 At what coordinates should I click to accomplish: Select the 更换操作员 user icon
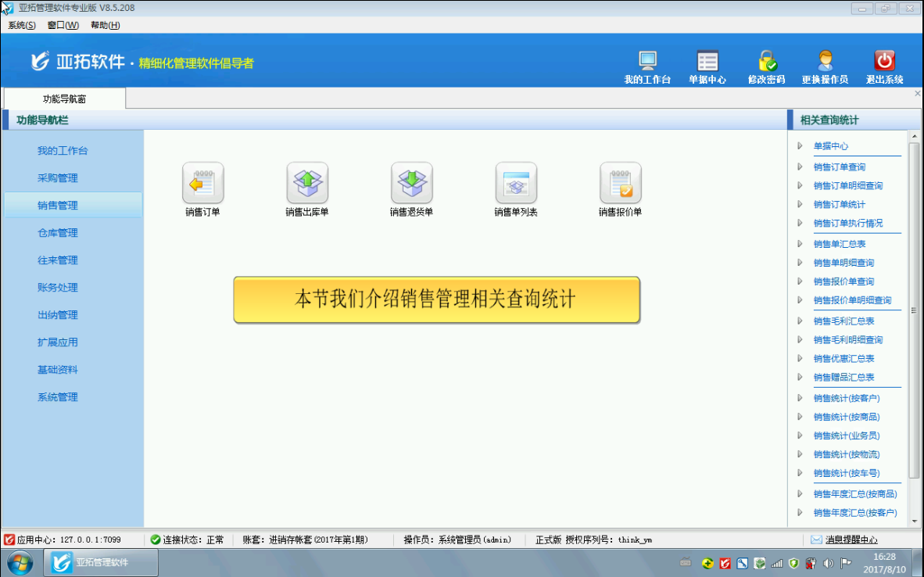point(825,62)
